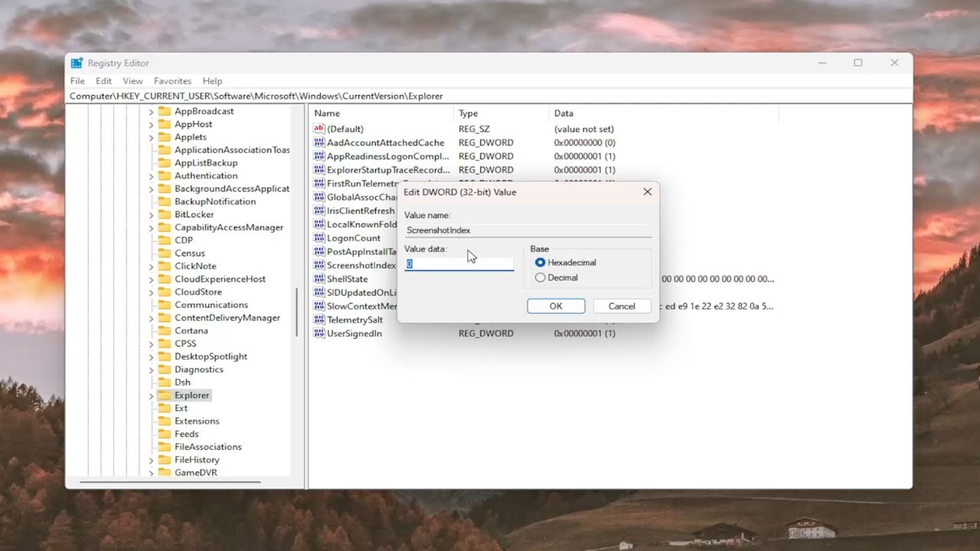The height and width of the screenshot is (551, 980).
Task: Click the Explorer folder icon in tree
Action: pos(164,395)
